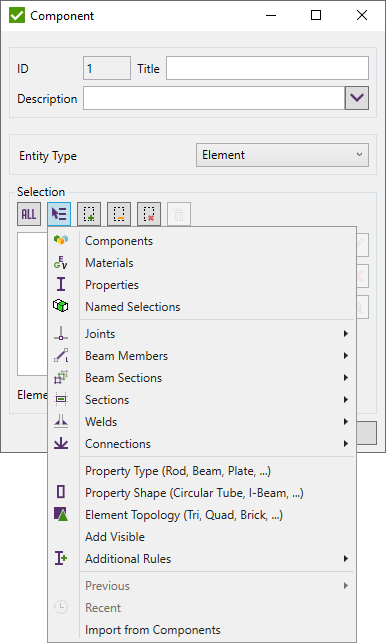This screenshot has width=386, height=643.
Task: Open the Description dropdown arrow
Action: tap(356, 98)
